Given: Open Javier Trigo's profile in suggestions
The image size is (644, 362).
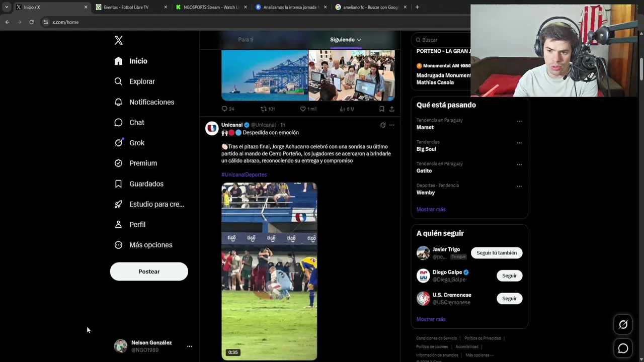Looking at the screenshot, I should click(446, 249).
